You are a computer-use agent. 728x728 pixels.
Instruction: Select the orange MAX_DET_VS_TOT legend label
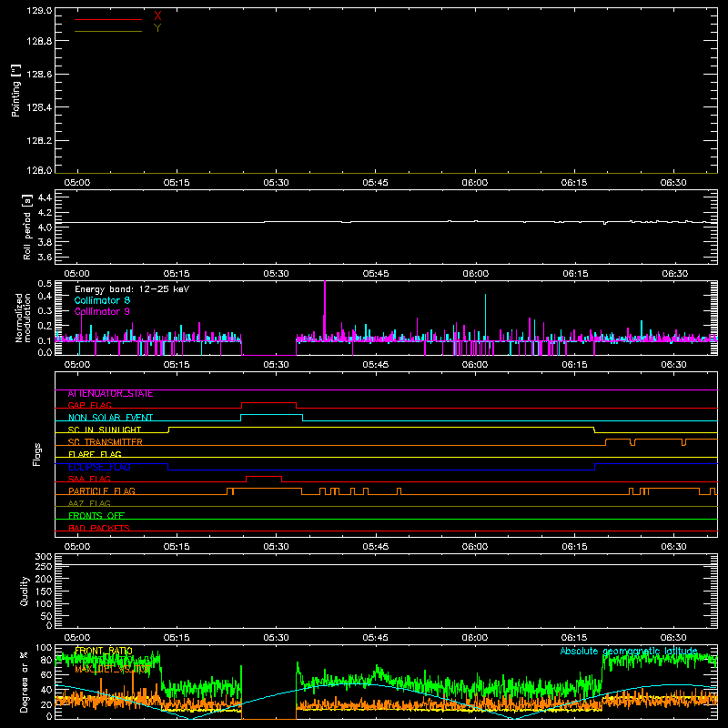pos(112,669)
